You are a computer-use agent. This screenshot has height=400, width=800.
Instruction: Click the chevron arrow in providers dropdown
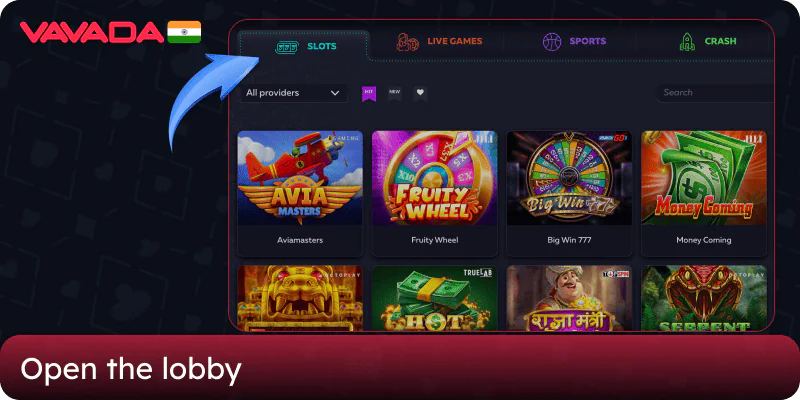click(335, 93)
